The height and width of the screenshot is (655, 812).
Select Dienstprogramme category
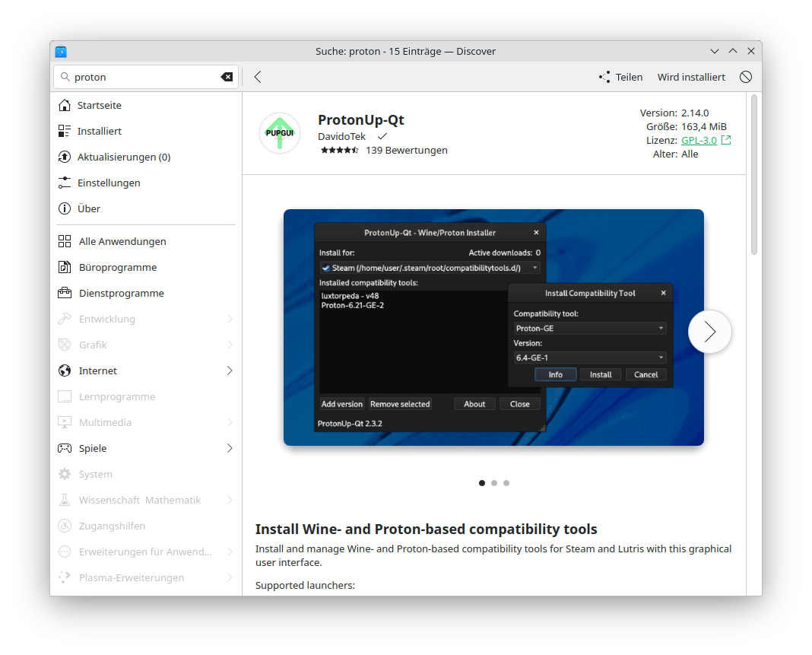pos(146,294)
